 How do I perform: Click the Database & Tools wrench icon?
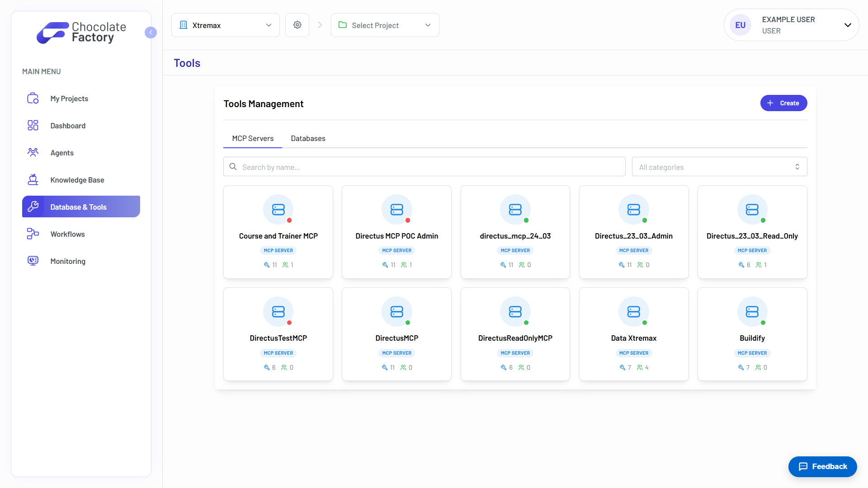pos(33,206)
